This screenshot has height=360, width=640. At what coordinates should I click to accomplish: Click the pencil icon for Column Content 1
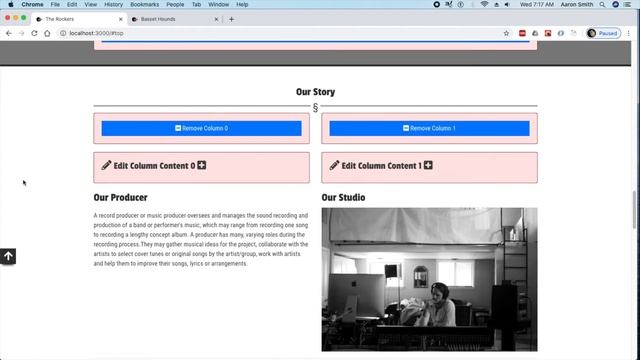coord(334,165)
